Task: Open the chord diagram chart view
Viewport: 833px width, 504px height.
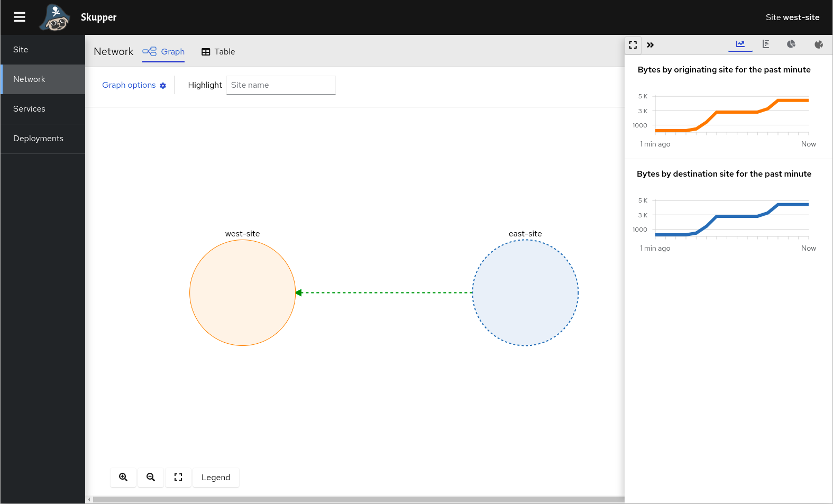Action: [x=819, y=44]
